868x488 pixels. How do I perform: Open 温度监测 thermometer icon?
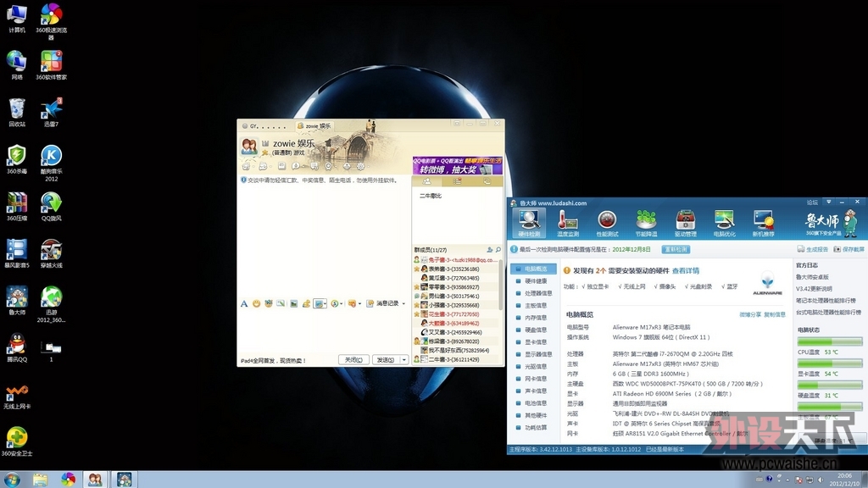point(567,223)
